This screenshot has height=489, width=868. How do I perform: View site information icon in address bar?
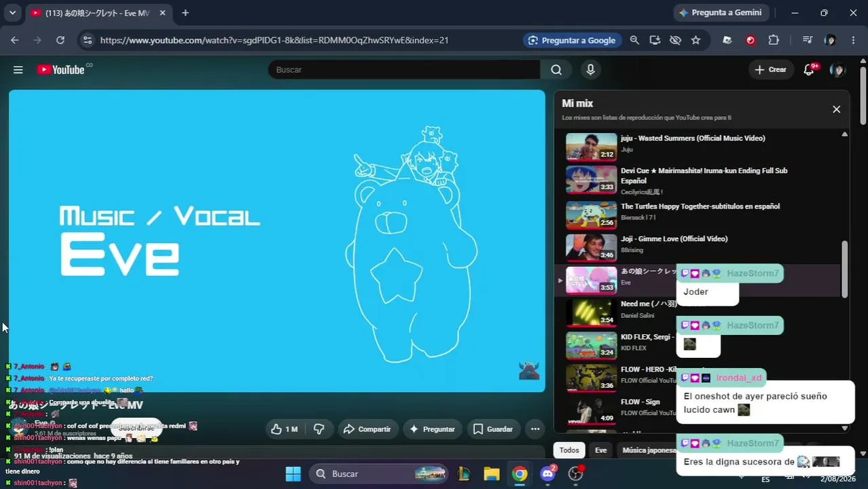point(87,40)
